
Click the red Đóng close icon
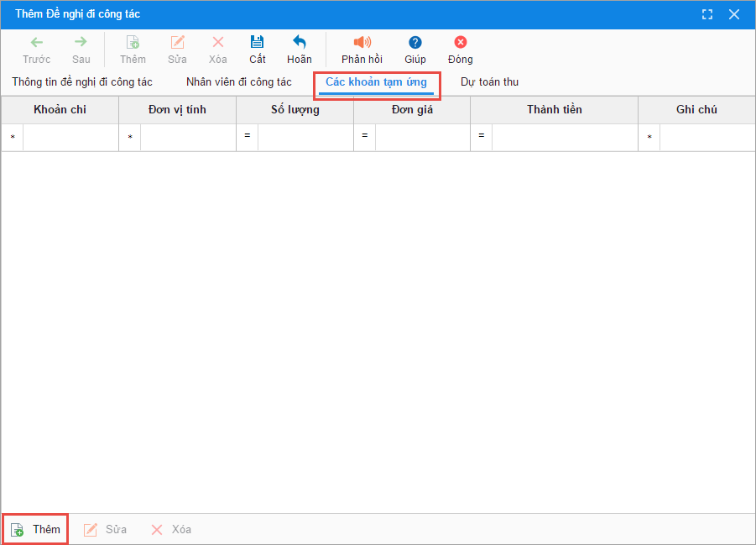[x=460, y=42]
